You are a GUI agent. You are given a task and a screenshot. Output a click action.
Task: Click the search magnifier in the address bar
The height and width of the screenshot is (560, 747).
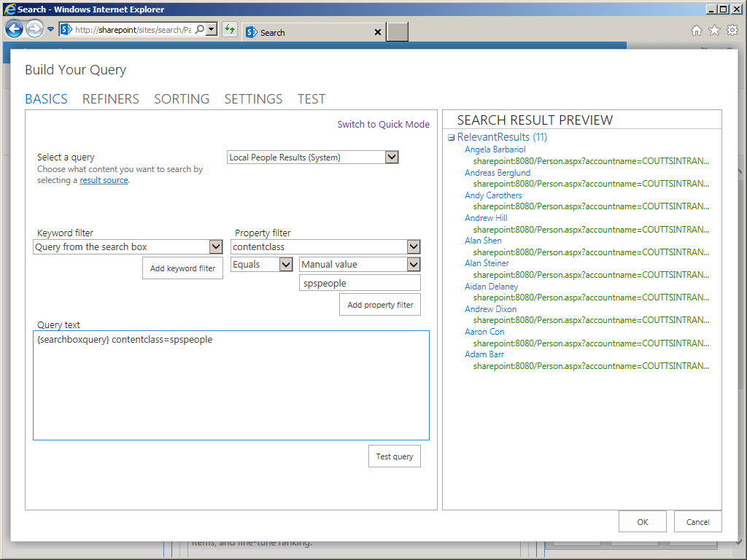coord(198,30)
